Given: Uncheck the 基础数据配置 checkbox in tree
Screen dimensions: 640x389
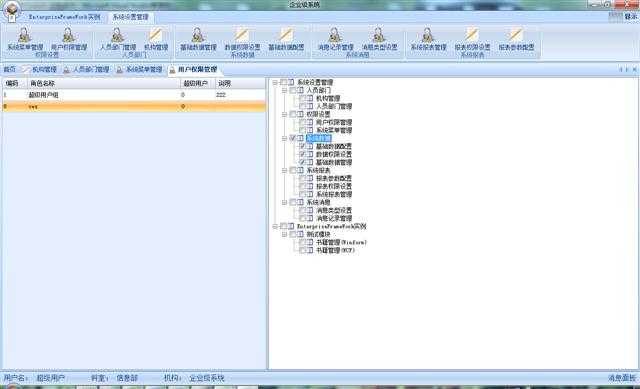Looking at the screenshot, I should pyautogui.click(x=302, y=146).
